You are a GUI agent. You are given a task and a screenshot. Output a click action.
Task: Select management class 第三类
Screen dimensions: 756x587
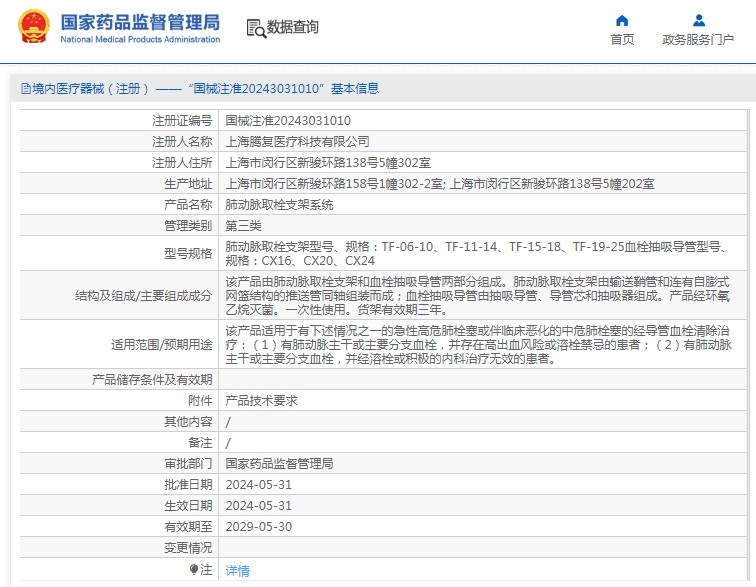click(x=243, y=225)
